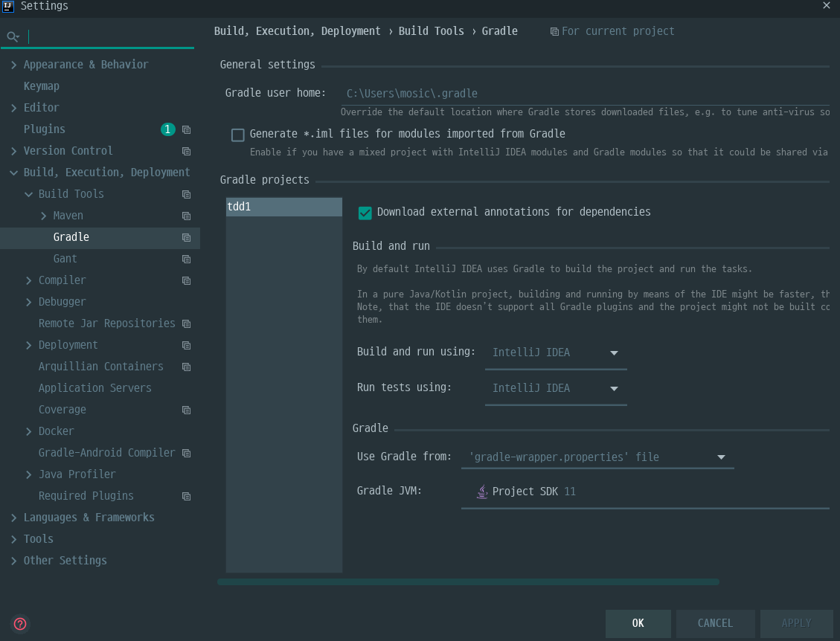
Task: Expand Appearance & Behavior tree node
Action: (14, 65)
